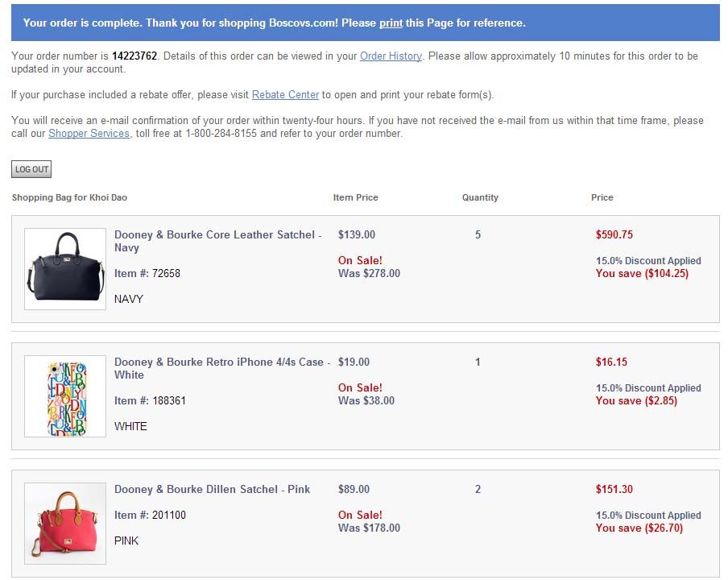Open the Order History link

pyautogui.click(x=391, y=56)
